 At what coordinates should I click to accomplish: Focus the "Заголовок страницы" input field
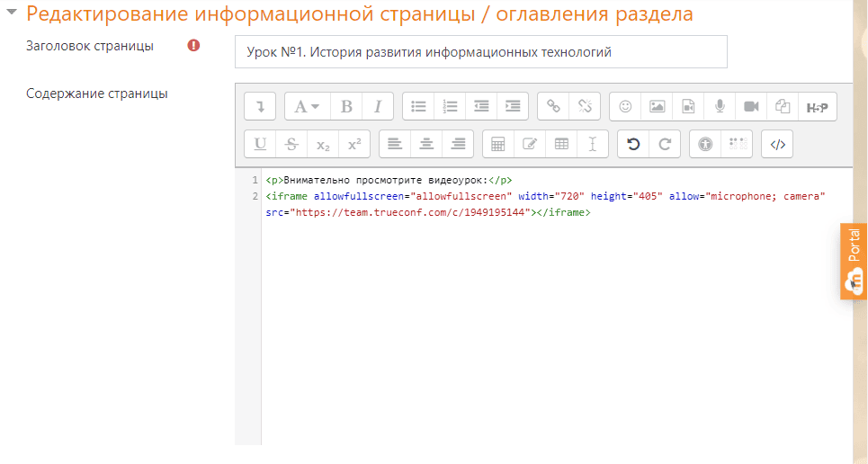[x=481, y=52]
